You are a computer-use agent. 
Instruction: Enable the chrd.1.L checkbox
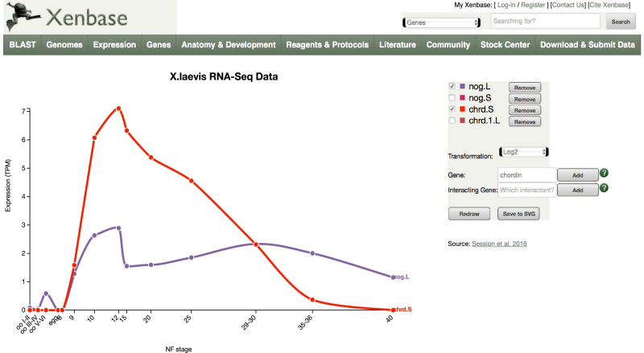[x=452, y=121]
